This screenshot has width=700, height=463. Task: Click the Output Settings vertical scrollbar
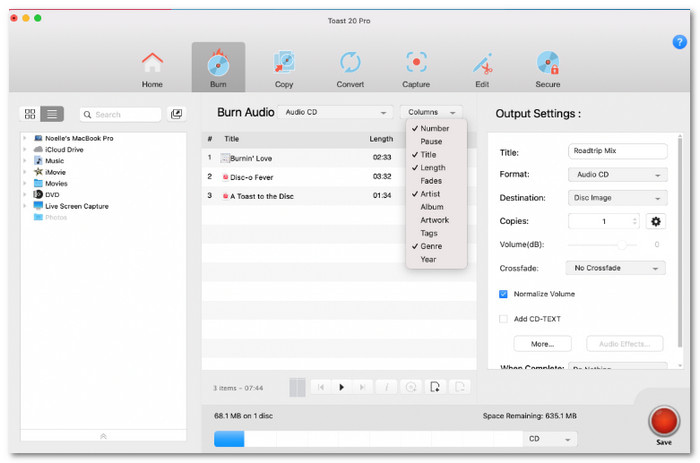click(679, 241)
